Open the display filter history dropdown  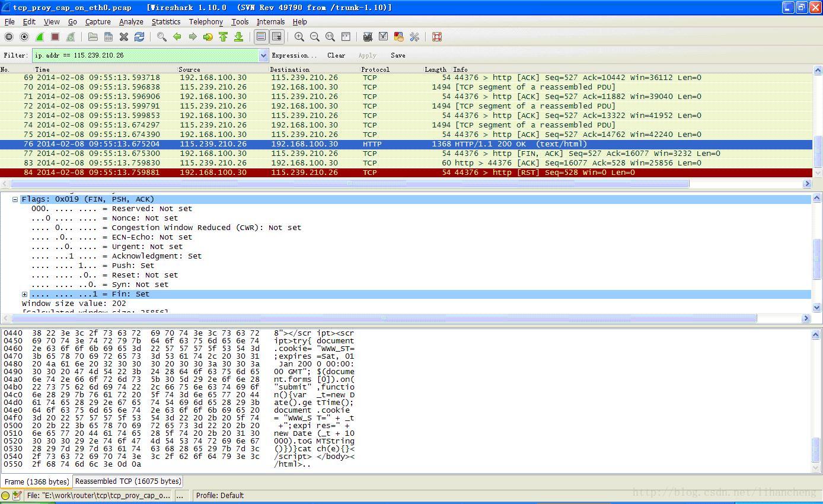coord(264,55)
